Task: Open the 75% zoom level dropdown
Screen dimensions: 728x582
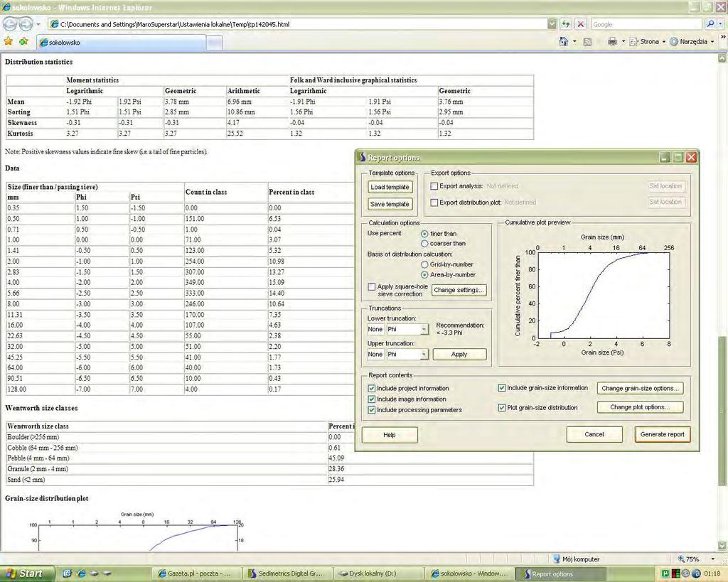Action: (713, 559)
